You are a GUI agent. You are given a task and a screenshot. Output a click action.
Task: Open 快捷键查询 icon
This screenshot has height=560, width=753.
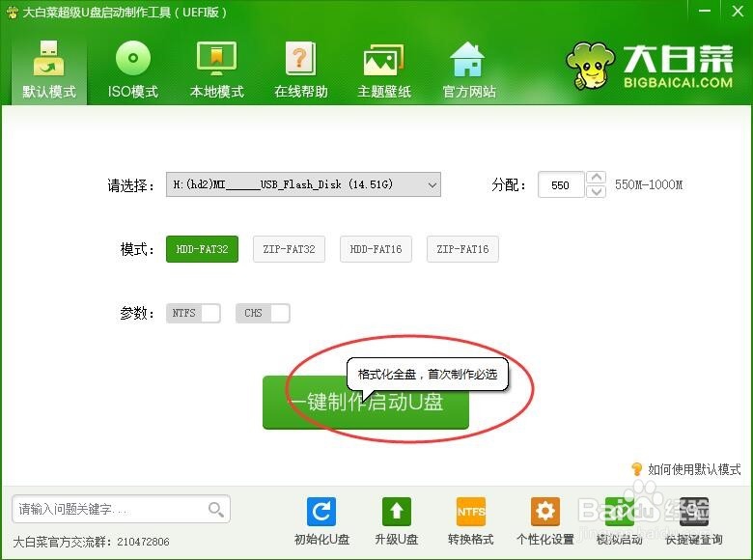[x=694, y=512]
